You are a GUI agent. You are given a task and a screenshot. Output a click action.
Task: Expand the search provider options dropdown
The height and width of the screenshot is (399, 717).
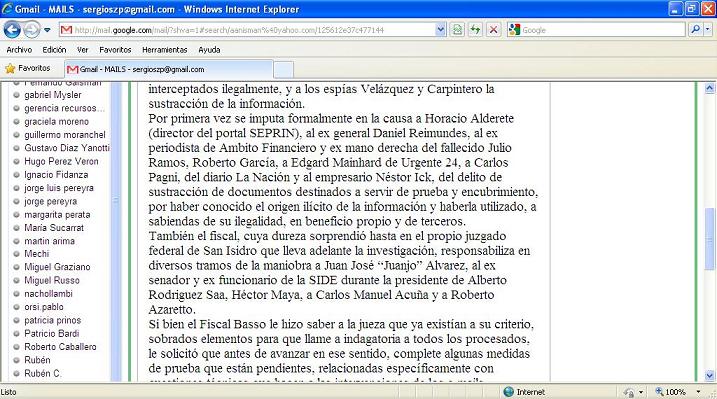pos(708,30)
